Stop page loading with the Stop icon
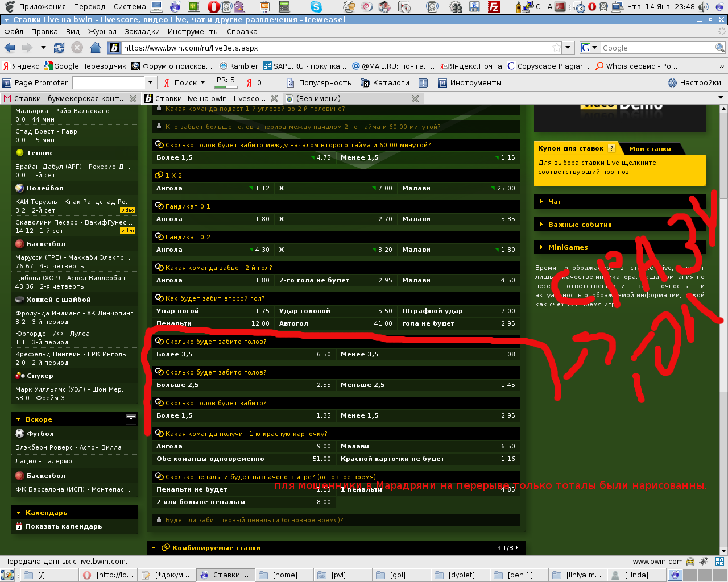The width and height of the screenshot is (728, 582). tap(77, 48)
